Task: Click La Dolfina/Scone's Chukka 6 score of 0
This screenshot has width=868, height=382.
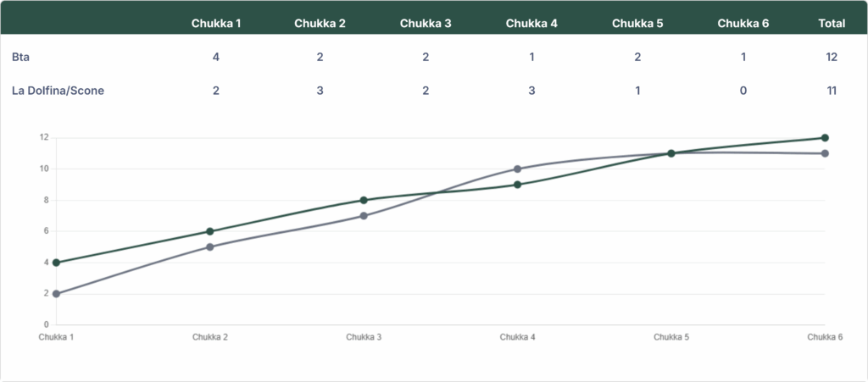Action: [x=743, y=90]
